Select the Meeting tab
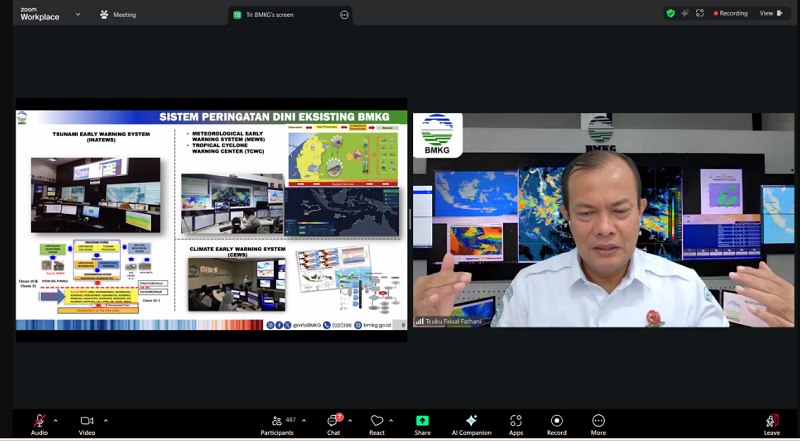The width and height of the screenshot is (800, 441). tap(118, 15)
